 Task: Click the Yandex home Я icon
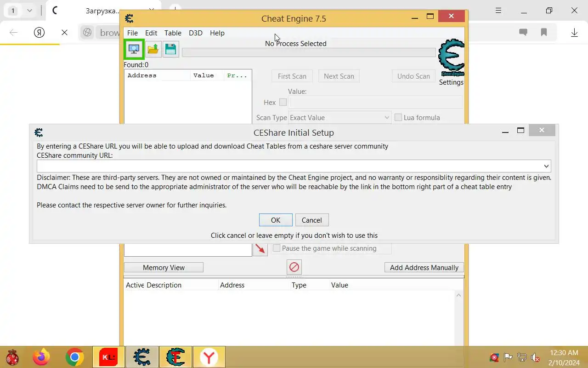coord(40,33)
